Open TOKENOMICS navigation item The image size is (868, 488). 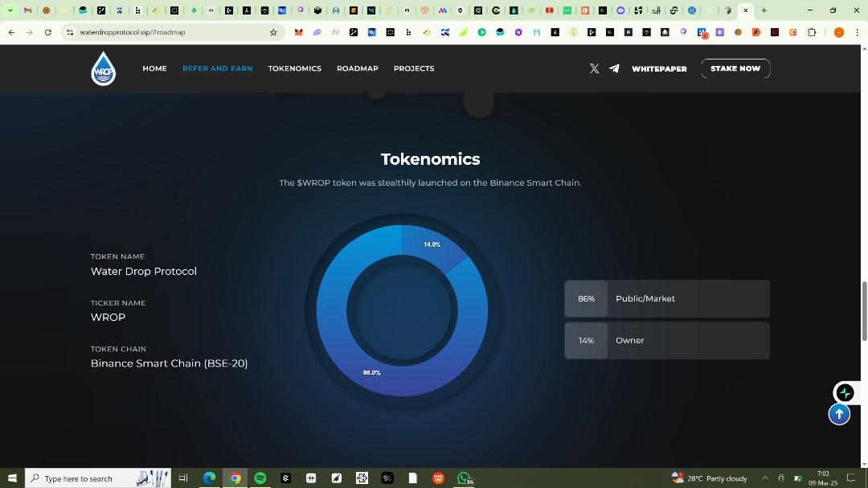click(294, 68)
